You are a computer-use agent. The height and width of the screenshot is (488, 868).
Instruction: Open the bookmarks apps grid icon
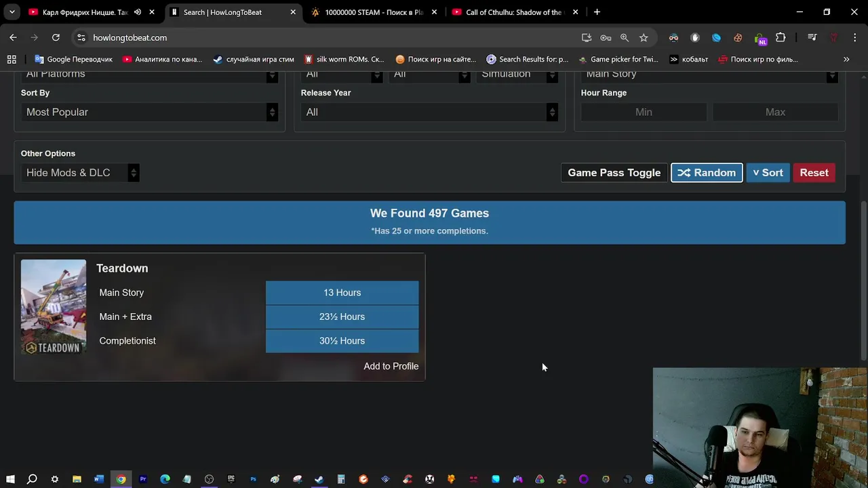(x=12, y=59)
